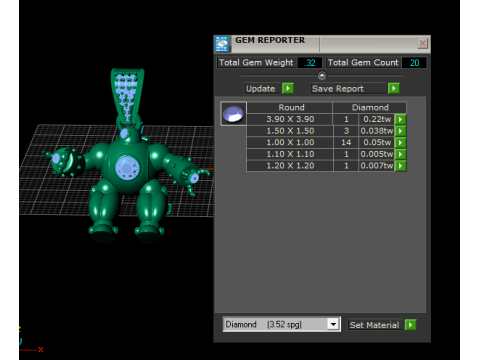
Task: Click green arrow for 1.50 X 1.50 row
Action: 400,131
